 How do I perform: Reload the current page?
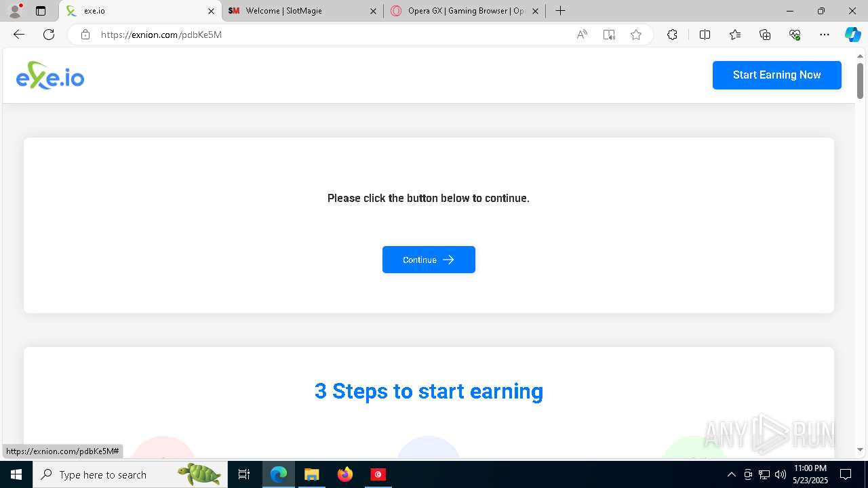click(x=49, y=35)
